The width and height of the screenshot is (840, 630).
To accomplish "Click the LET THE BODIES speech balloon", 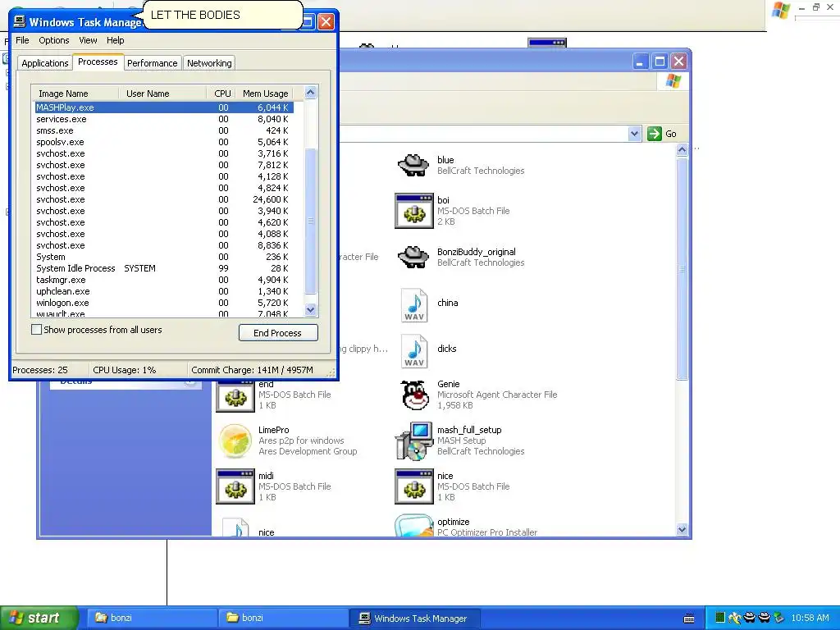I will click(x=223, y=15).
